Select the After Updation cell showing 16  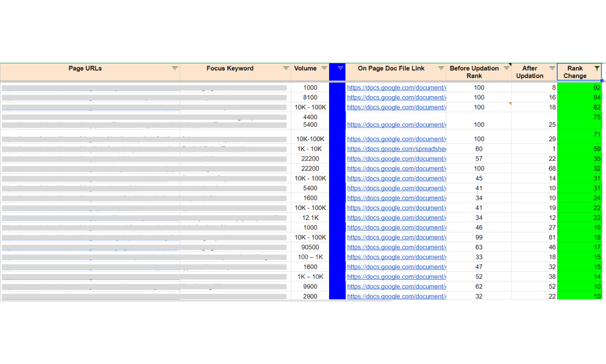coord(535,98)
